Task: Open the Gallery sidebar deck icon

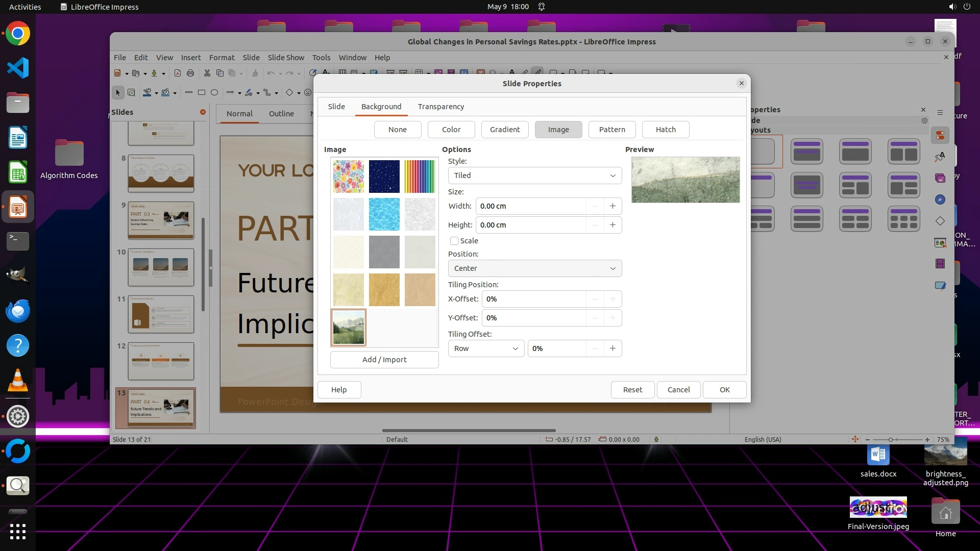Action: (x=940, y=178)
